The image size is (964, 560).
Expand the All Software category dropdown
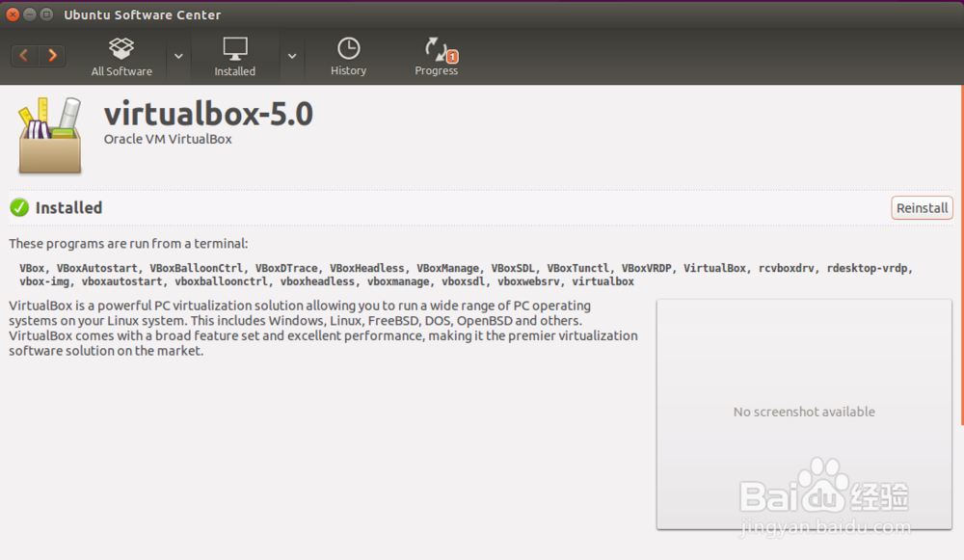pos(178,58)
